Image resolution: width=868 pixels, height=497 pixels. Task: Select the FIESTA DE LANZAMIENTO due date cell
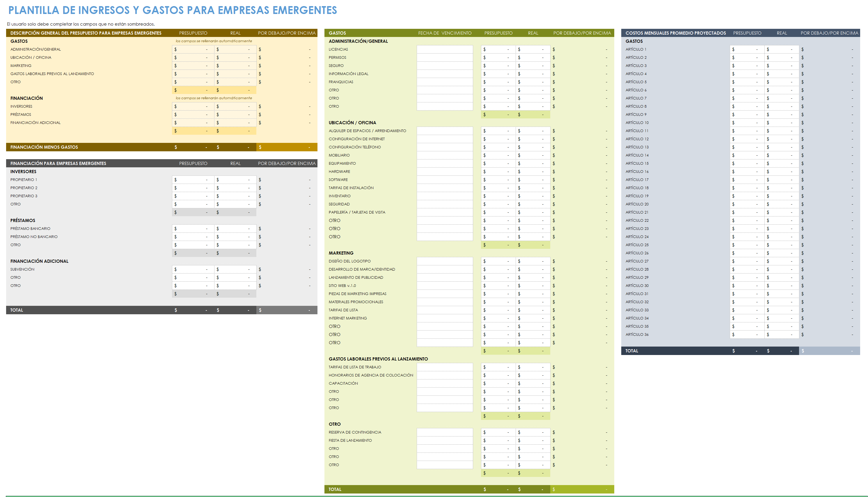point(444,441)
